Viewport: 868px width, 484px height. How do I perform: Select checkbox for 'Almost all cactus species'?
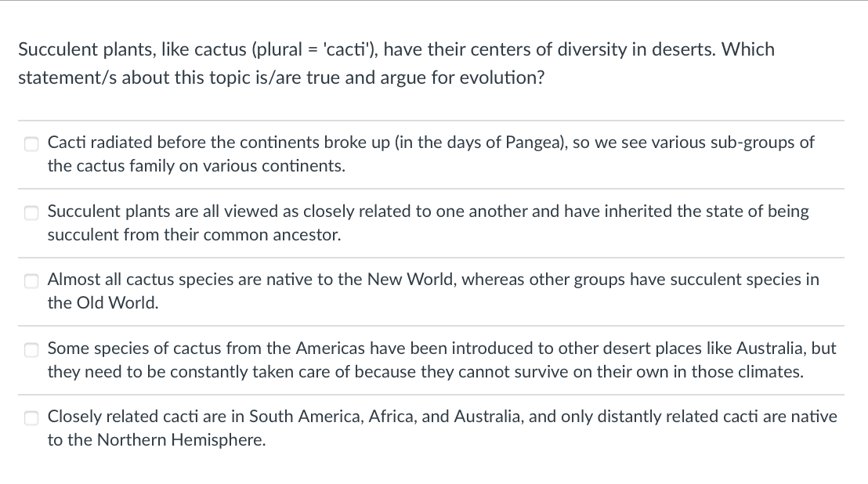tap(31, 281)
